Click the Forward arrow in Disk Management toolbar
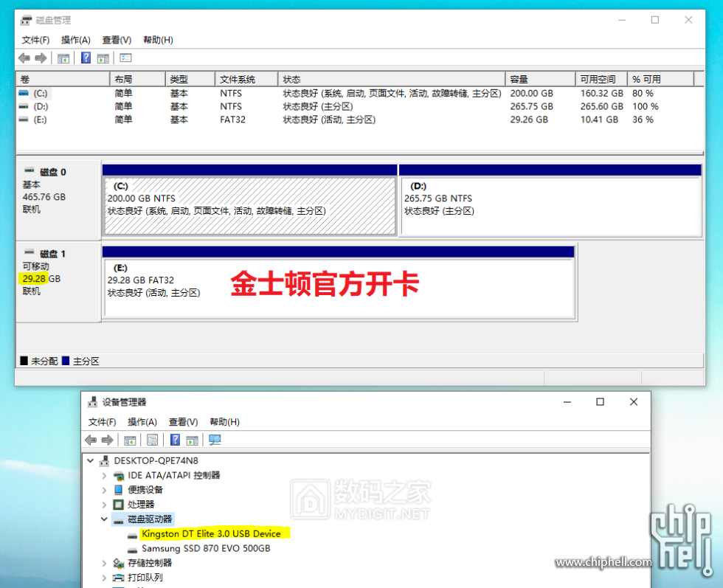The image size is (723, 588). point(41,58)
